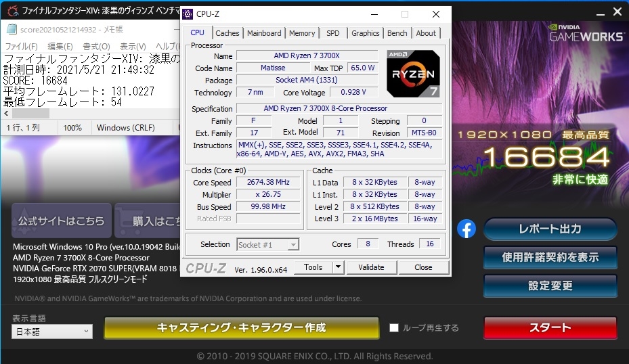
Task: Click the Package value Socket AM4 (1331)
Action: (x=307, y=81)
